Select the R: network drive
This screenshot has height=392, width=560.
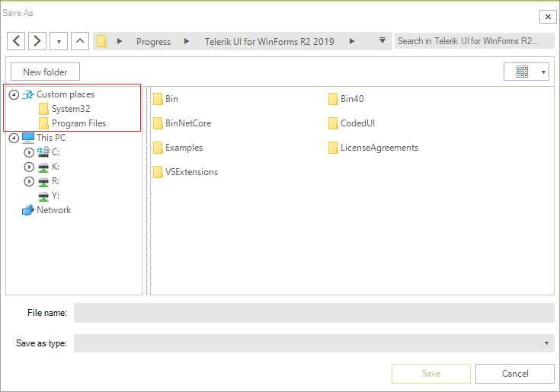[x=56, y=181]
